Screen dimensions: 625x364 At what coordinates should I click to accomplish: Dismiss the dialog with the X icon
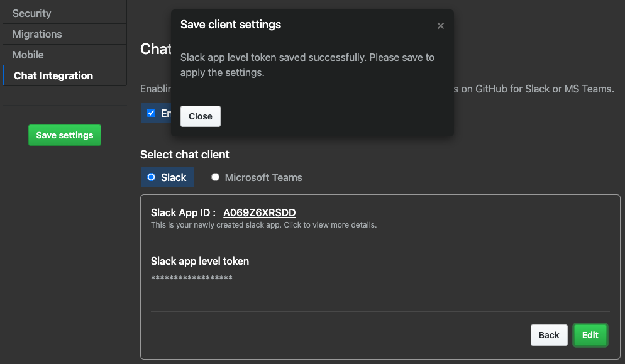[440, 26]
